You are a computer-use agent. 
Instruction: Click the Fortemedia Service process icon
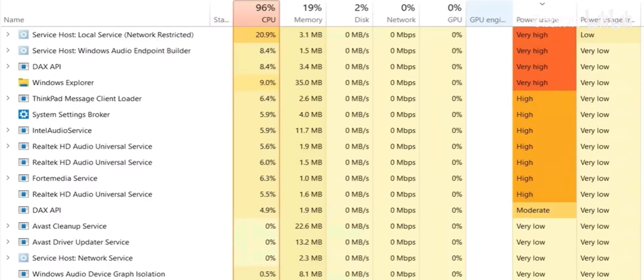(x=23, y=178)
